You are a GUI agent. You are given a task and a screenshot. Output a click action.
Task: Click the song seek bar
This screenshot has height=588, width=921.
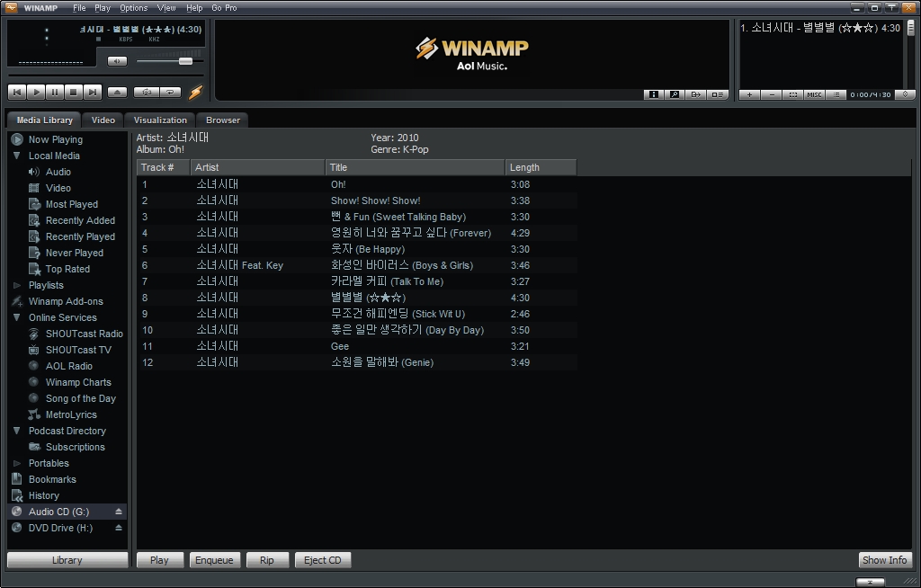tap(106, 76)
